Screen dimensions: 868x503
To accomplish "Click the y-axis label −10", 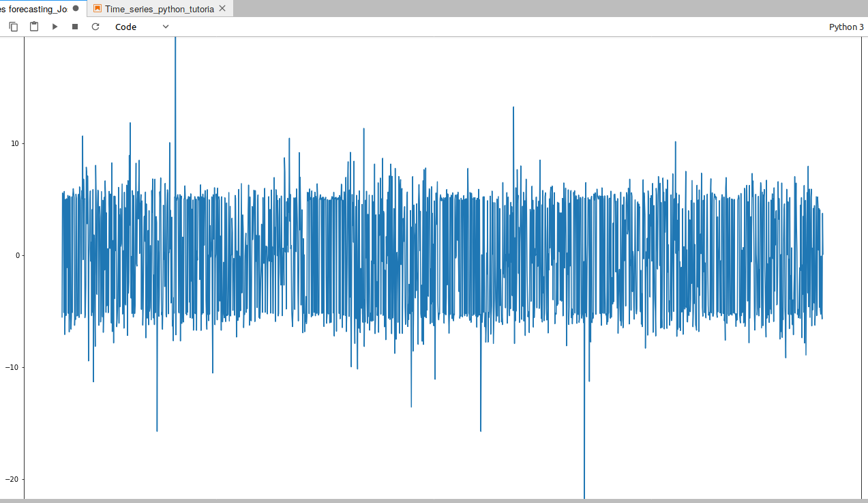I will pos(14,367).
